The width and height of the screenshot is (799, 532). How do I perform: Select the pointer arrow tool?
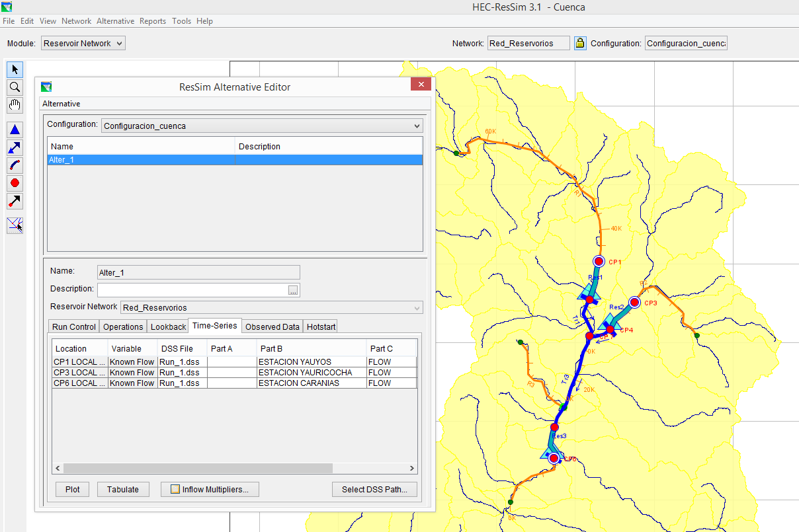[15, 69]
